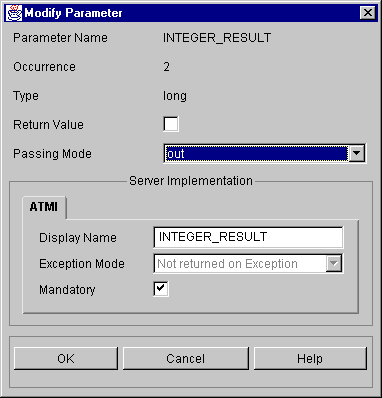Click the 'Exception Mode' label
The width and height of the screenshot is (382, 398).
tap(82, 264)
